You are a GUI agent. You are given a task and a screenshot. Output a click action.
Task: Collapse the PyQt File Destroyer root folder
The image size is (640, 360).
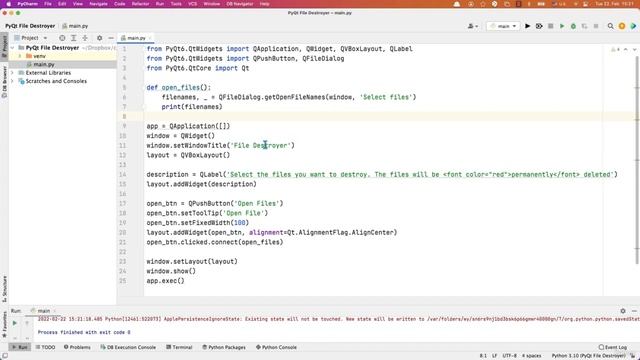click(x=12, y=48)
